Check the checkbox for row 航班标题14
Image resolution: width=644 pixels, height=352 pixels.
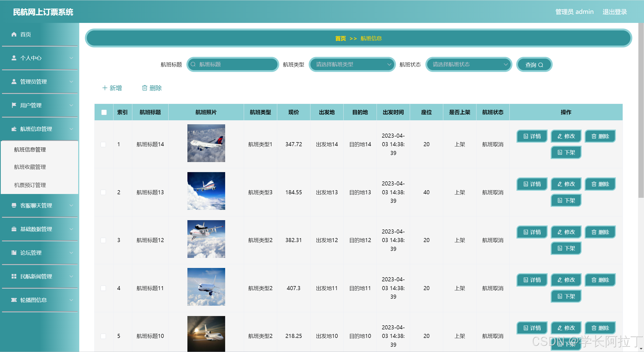tap(103, 144)
